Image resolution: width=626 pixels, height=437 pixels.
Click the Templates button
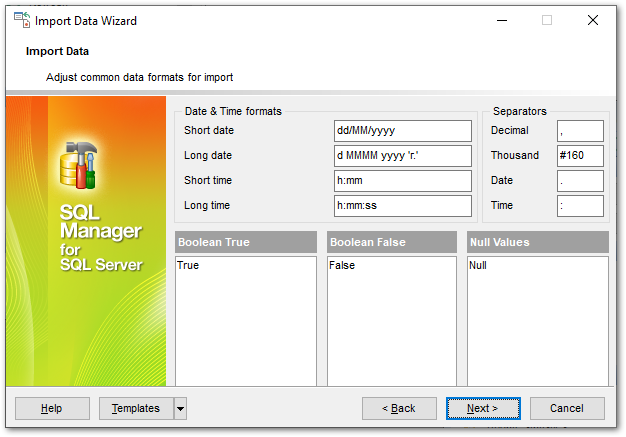click(x=136, y=408)
